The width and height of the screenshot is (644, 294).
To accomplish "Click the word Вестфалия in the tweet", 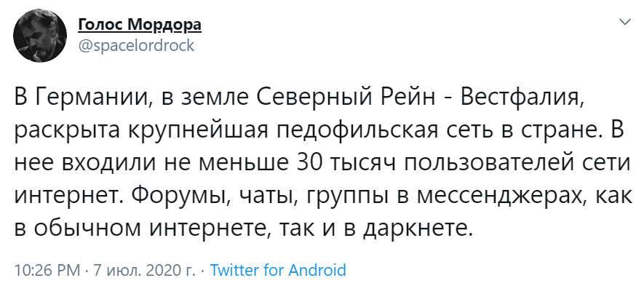I will (520, 98).
